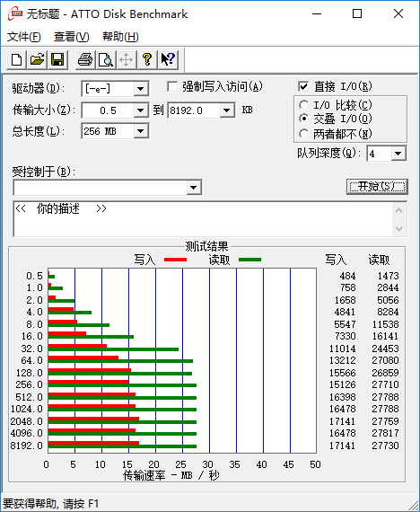420x512 pixels.
Task: Close the ATTO Disk Benchmark window
Action: pos(398,13)
